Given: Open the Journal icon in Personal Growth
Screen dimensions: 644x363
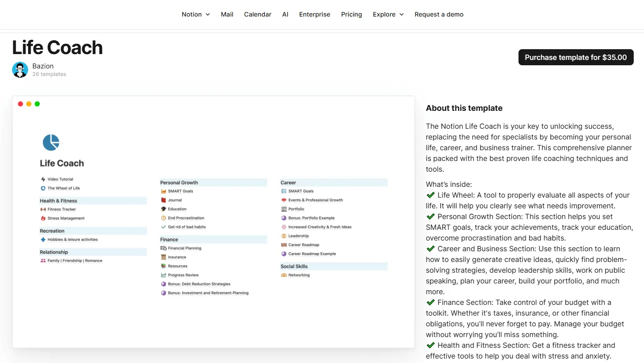Looking at the screenshot, I should pyautogui.click(x=163, y=200).
